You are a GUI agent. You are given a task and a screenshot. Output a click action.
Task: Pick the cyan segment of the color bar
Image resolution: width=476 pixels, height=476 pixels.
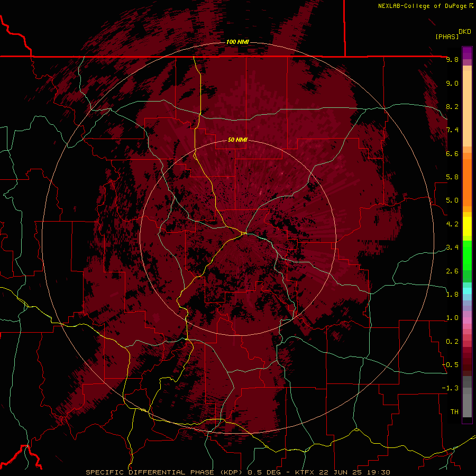pos(467,291)
